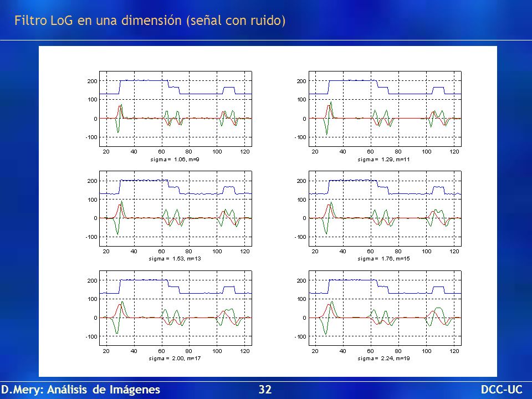Click the 'DCC-UC' footer text
This screenshot has height=399, width=532.
point(502,389)
